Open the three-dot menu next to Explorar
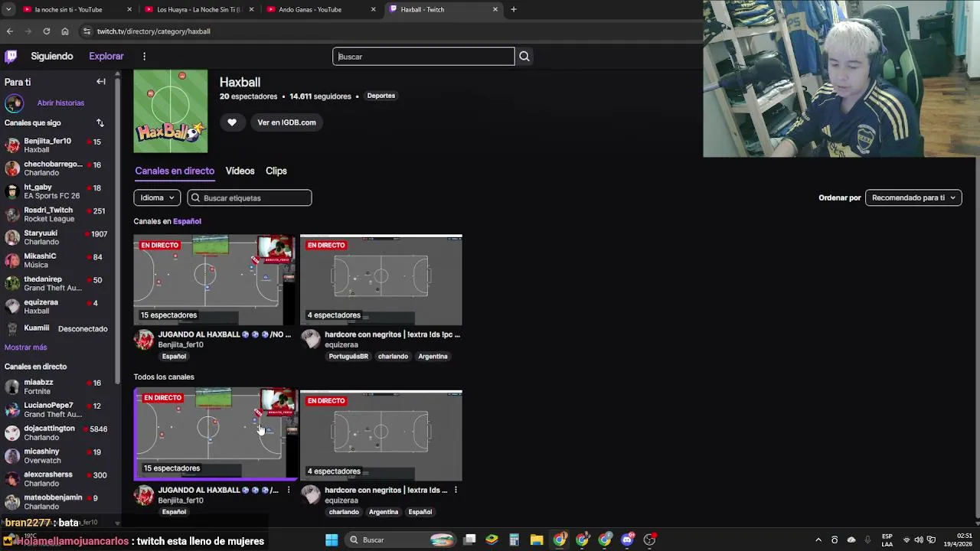 144,56
